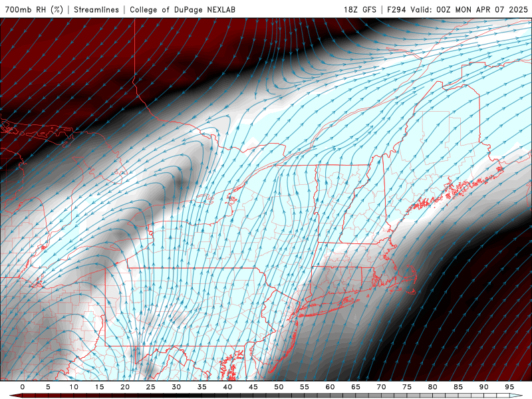Screen dimensions: 532x399
Task: Select the "Streamlines" label in header
Action: (x=96, y=9)
